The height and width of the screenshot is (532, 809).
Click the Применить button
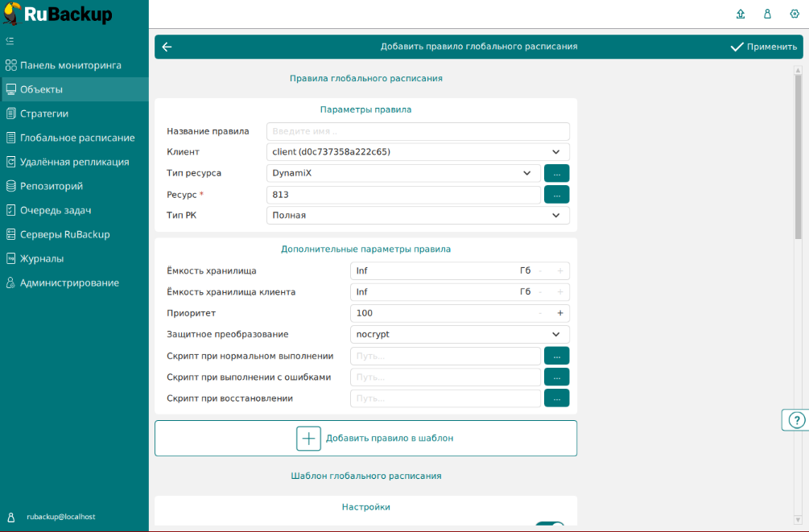tap(763, 47)
